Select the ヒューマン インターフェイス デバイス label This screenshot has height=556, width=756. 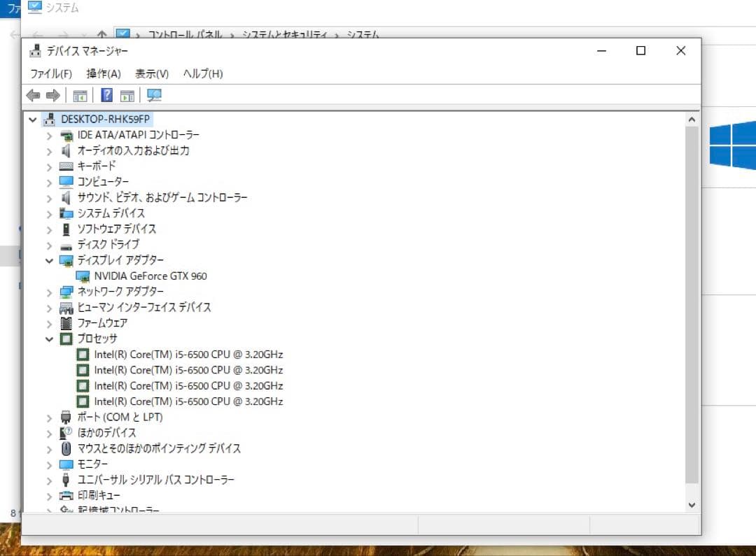[x=144, y=308]
